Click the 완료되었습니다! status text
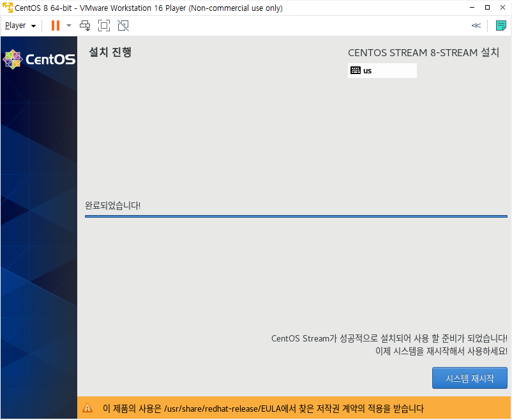The width and height of the screenshot is (512, 420). tap(112, 206)
